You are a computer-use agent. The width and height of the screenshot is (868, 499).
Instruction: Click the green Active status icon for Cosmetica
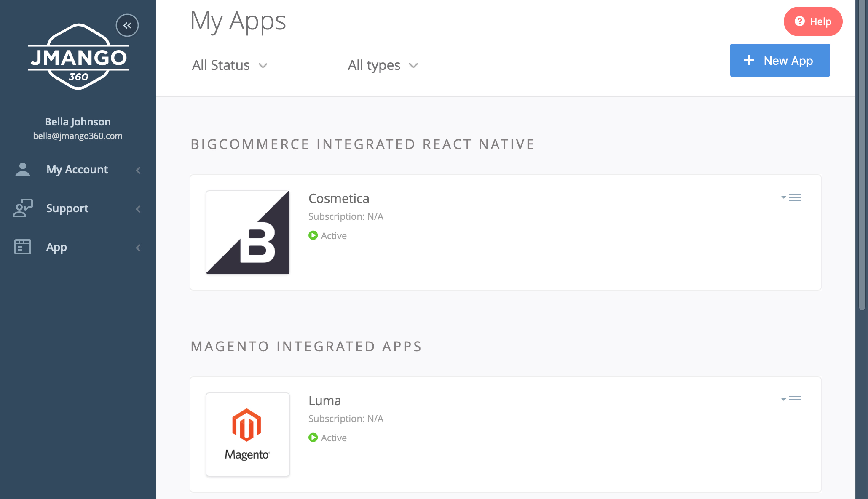coord(313,235)
